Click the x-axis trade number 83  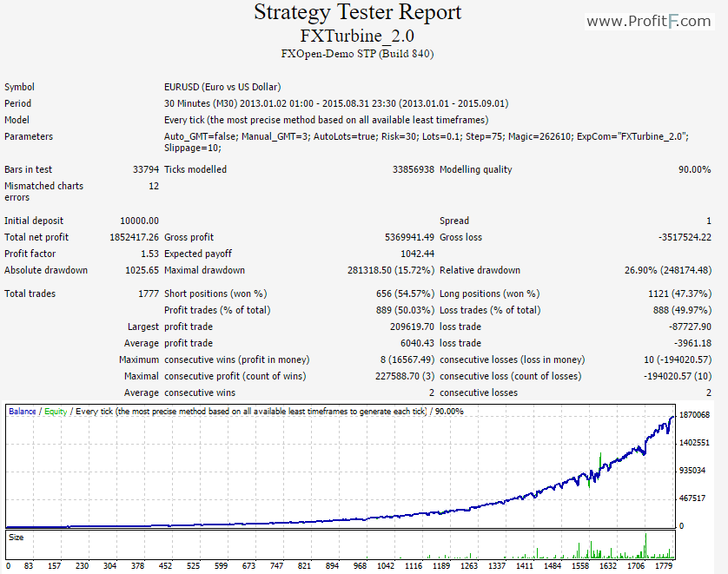tap(29, 565)
